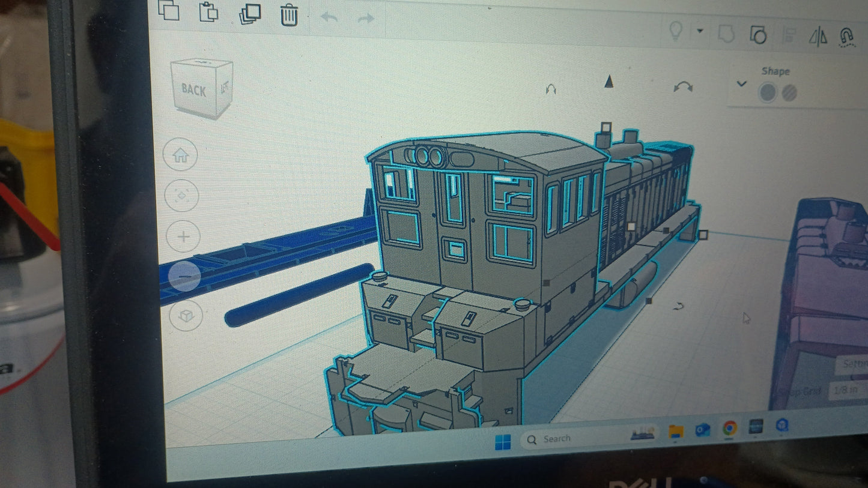Screen dimensions: 868x488
Task: Open File Explorer from the taskbar
Action: [676, 431]
